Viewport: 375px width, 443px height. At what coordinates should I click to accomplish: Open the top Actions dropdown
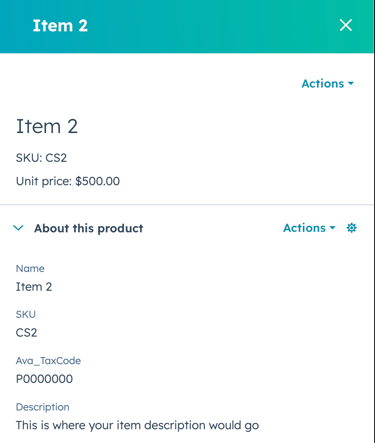point(328,84)
